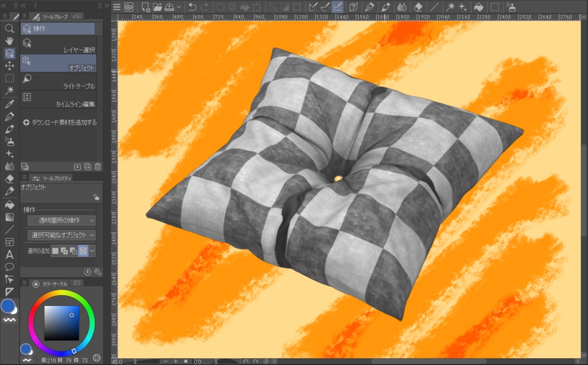Expand the 選択の追加 mode dropdown arrow
This screenshot has height=365, width=588.
coord(92,251)
